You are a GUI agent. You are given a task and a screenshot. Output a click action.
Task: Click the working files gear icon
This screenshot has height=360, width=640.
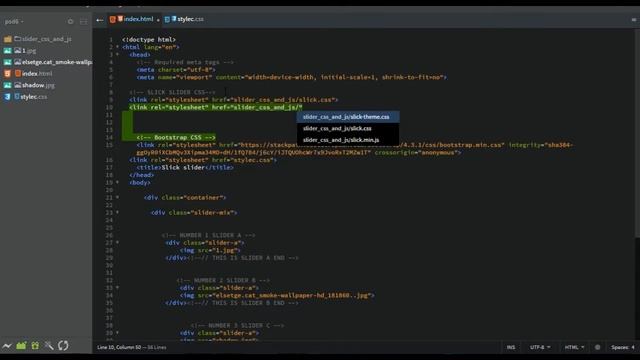[x=70, y=22]
